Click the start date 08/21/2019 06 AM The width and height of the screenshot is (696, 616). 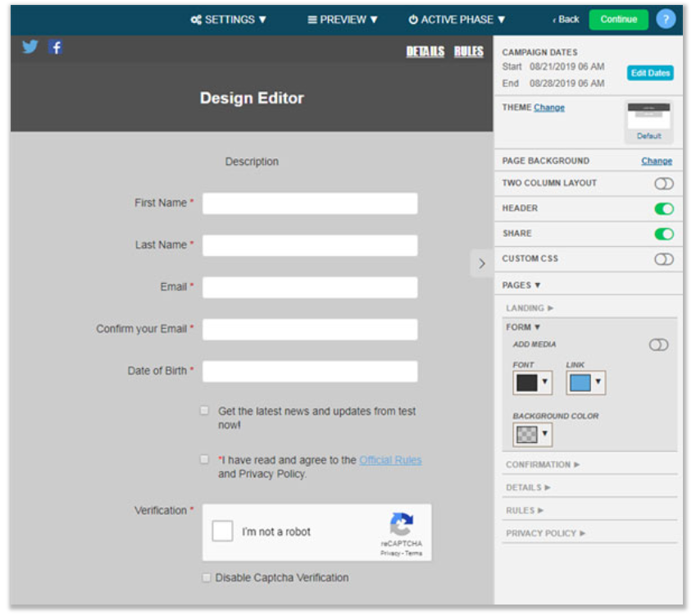pyautogui.click(x=566, y=66)
